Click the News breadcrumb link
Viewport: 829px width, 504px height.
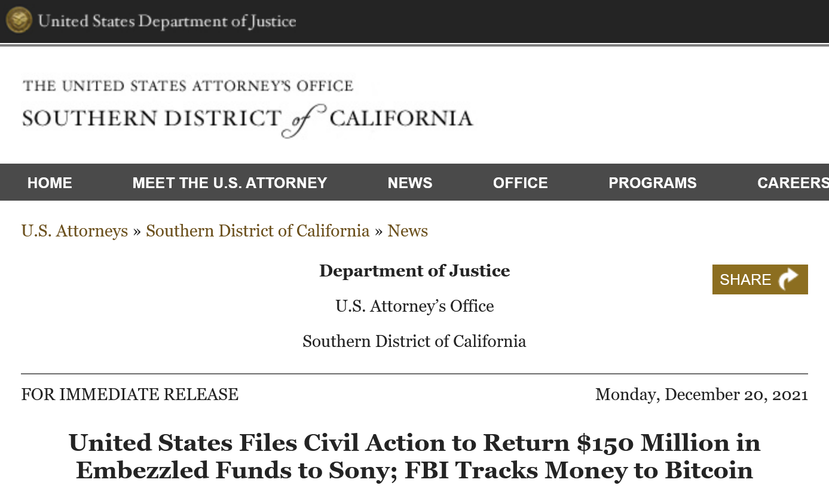408,231
